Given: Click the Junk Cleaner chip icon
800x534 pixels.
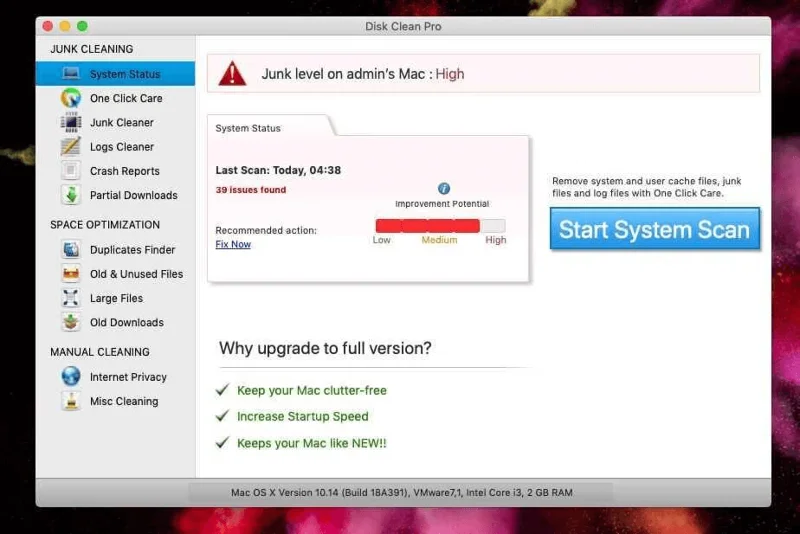Looking at the screenshot, I should (x=71, y=122).
